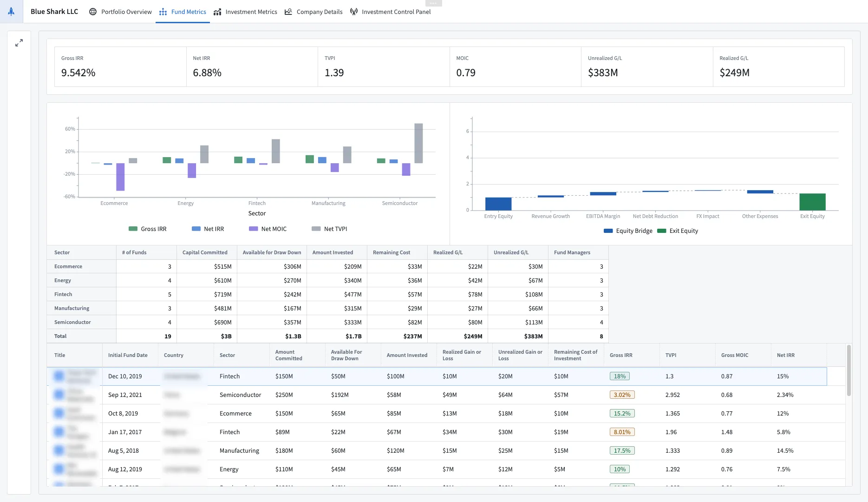Expand the dashboard to fullscreen
The width and height of the screenshot is (868, 502).
(19, 43)
